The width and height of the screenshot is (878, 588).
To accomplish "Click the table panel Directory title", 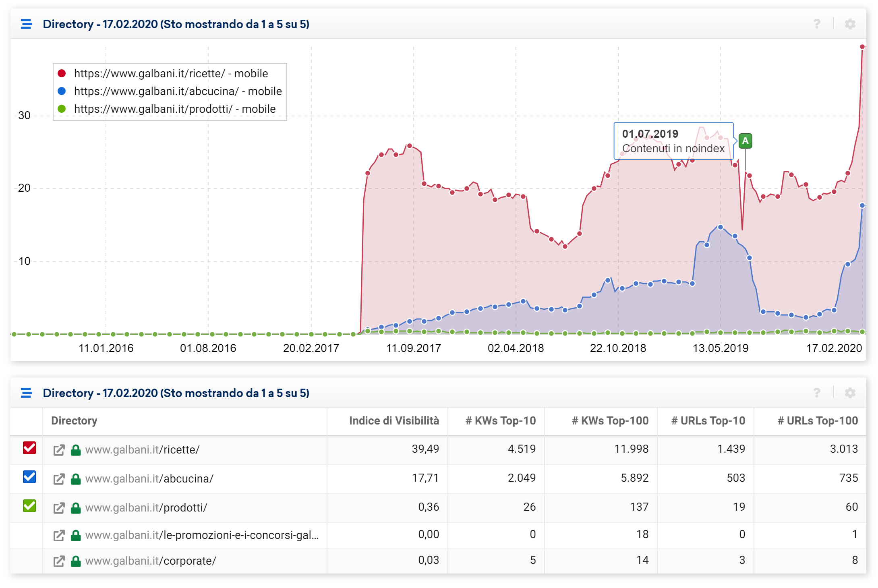I will pos(176,393).
